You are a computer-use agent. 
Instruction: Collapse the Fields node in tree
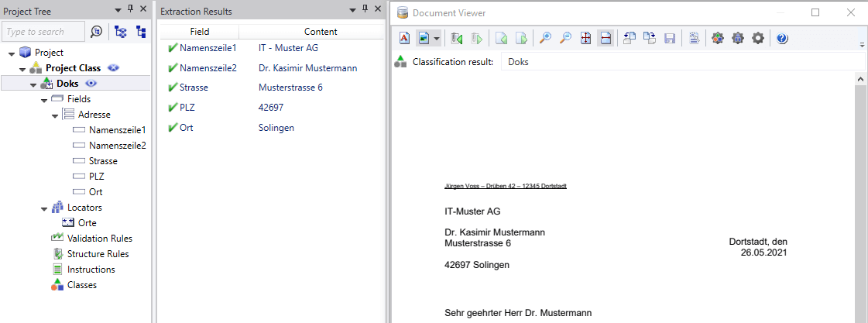[x=43, y=100]
